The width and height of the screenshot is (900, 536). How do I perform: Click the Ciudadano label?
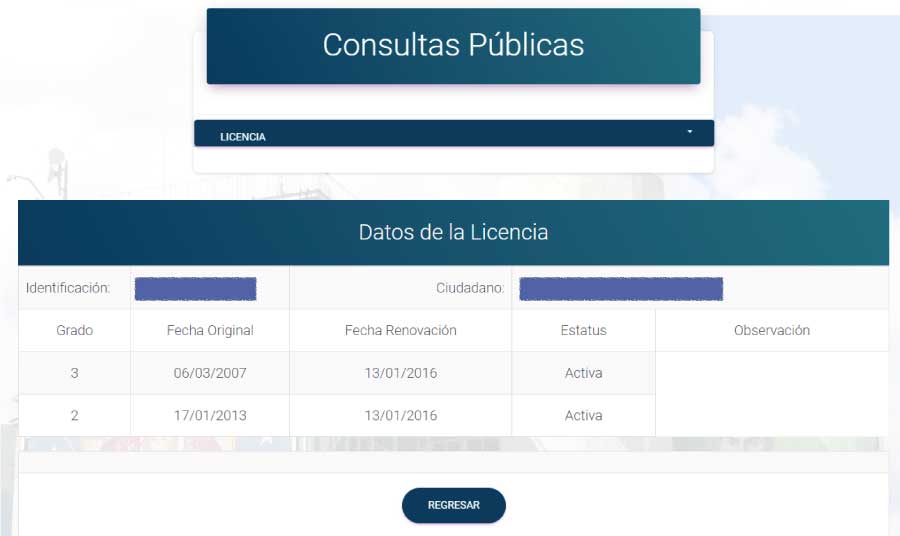point(470,288)
